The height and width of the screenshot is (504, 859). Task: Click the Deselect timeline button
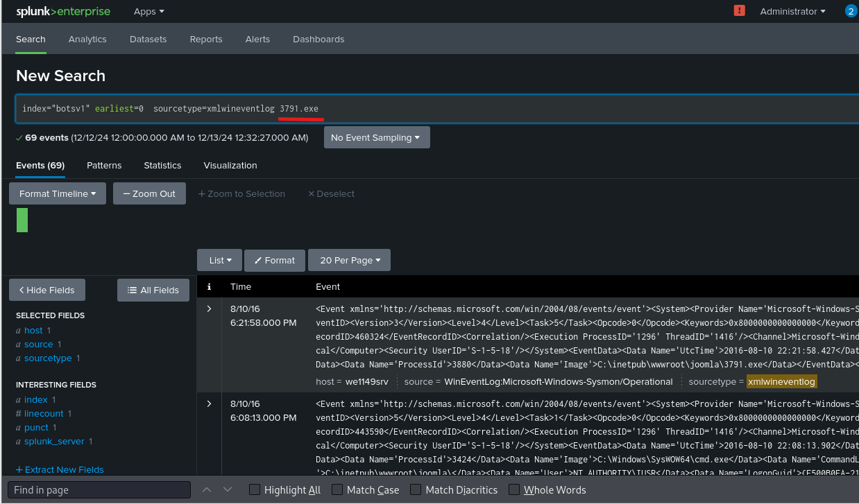click(331, 193)
